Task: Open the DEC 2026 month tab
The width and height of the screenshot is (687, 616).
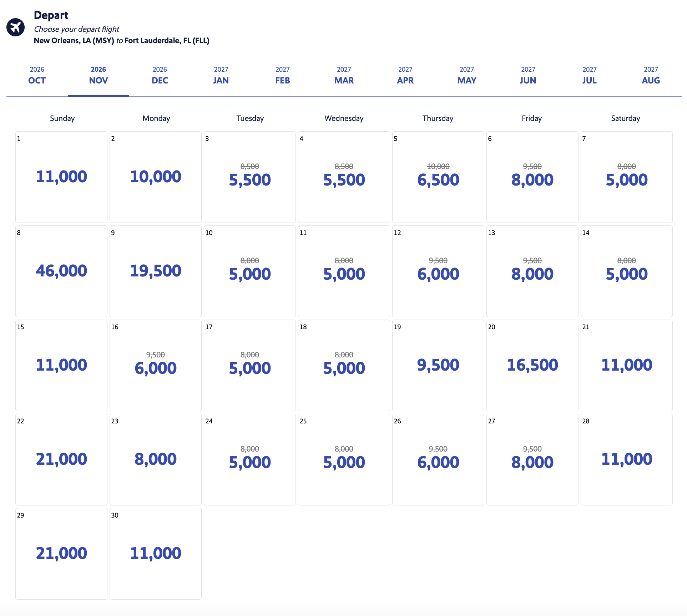Action: tap(160, 76)
